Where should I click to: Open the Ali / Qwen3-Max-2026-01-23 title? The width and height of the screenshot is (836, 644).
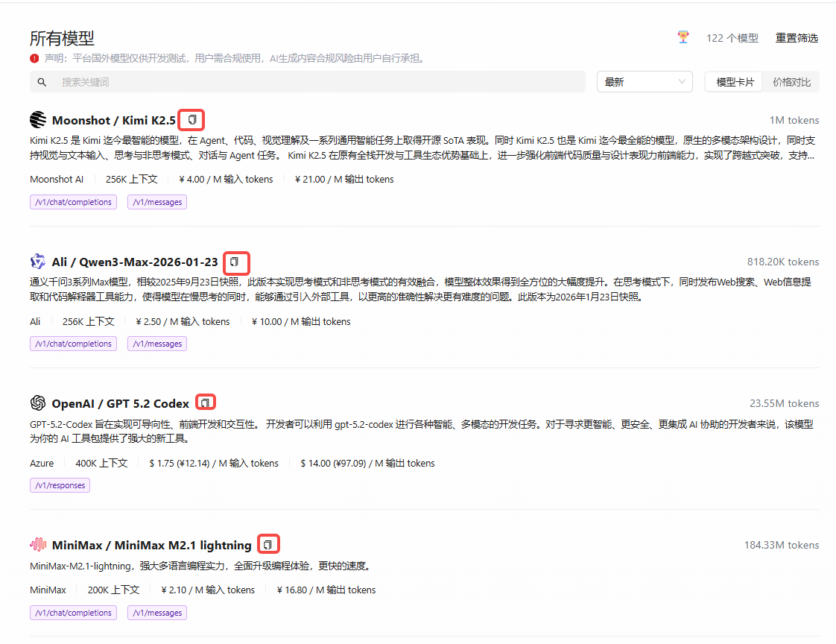[135, 262]
